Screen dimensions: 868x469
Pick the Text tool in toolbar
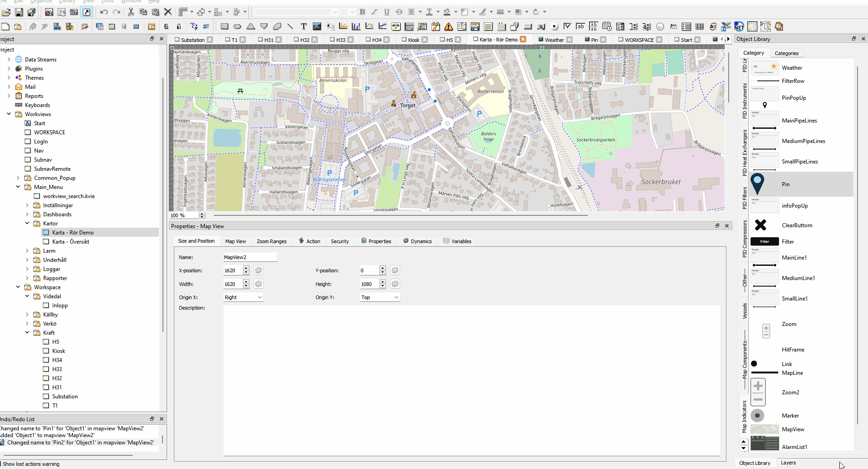(304, 26)
